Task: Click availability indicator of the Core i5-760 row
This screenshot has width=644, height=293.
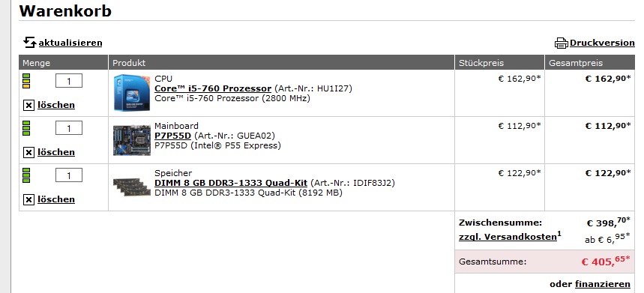Action: (26, 81)
